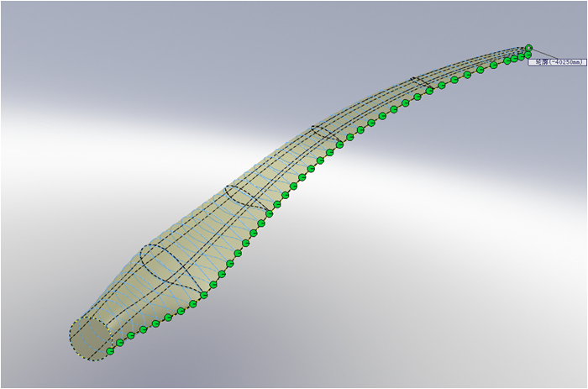The height and width of the screenshot is (389, 588).
Task: Click the circular root profile sketch
Action: pyautogui.click(x=91, y=338)
